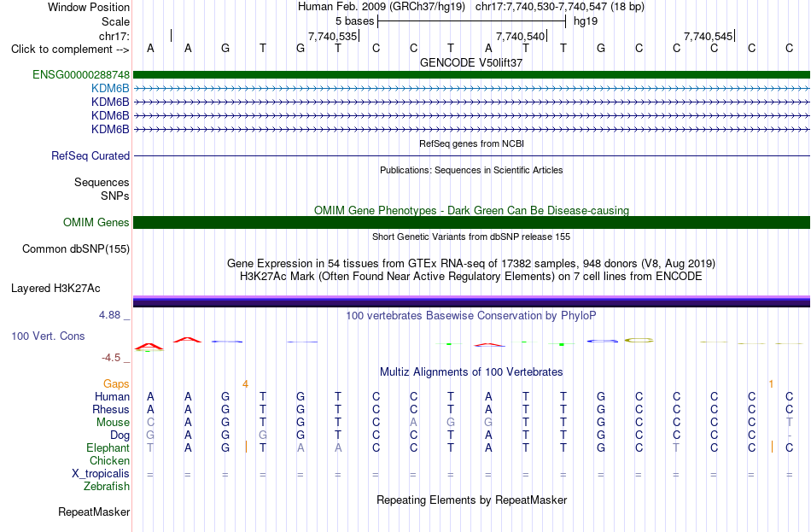The height and width of the screenshot is (532, 811).
Task: Click the 7,740,545 ruler position
Action: (708, 36)
